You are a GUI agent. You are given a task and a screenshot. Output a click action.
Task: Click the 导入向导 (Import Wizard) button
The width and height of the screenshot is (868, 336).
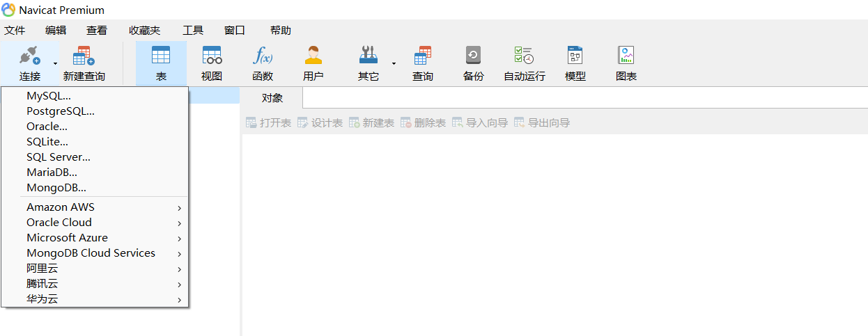[x=480, y=123]
